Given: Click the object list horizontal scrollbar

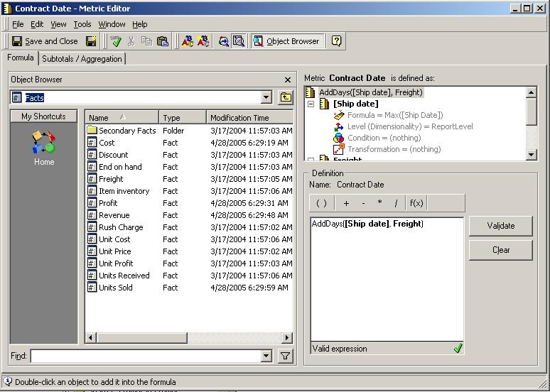Looking at the screenshot, I should click(188, 338).
